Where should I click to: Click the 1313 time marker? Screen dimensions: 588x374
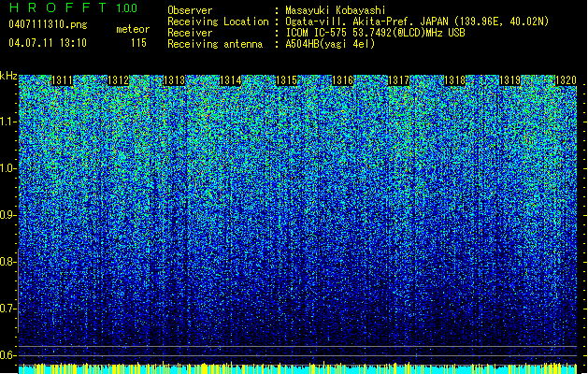coord(175,80)
